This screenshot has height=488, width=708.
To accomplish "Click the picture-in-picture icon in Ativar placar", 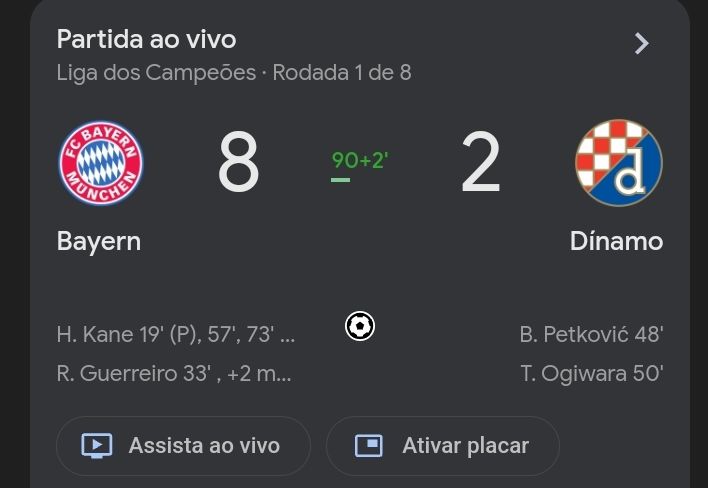I will tap(368, 446).
